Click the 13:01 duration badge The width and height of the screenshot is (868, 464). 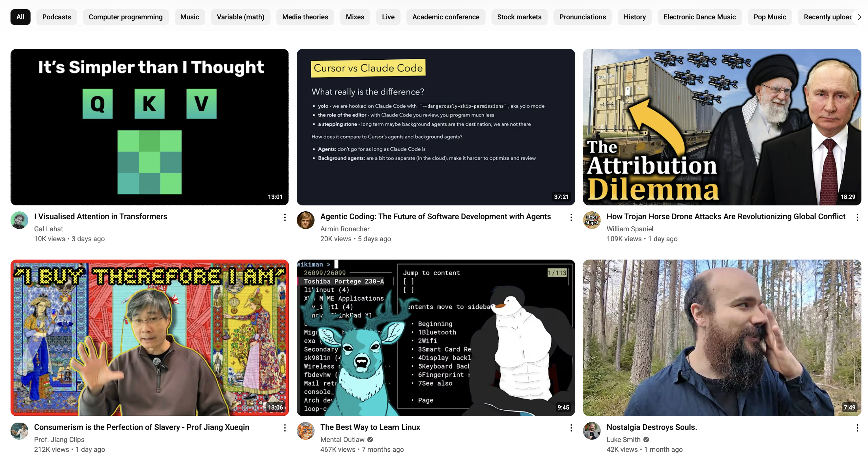tap(275, 197)
